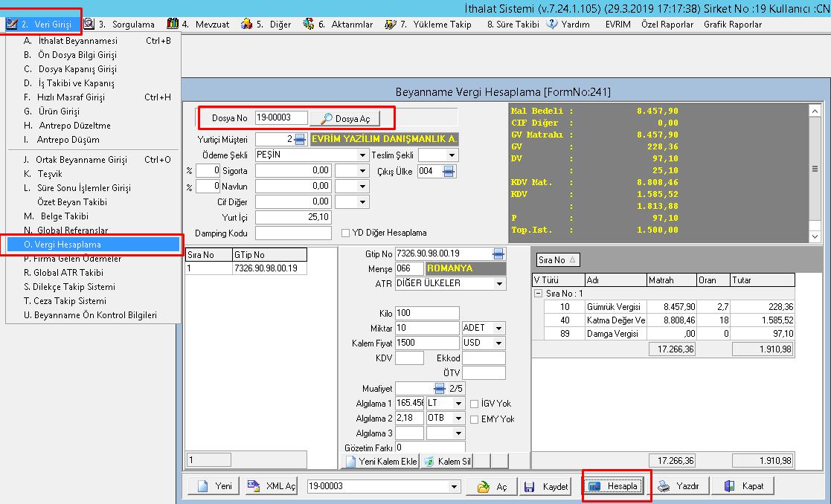
Task: Click the Yazdır printer icon
Action: pyautogui.click(x=664, y=486)
